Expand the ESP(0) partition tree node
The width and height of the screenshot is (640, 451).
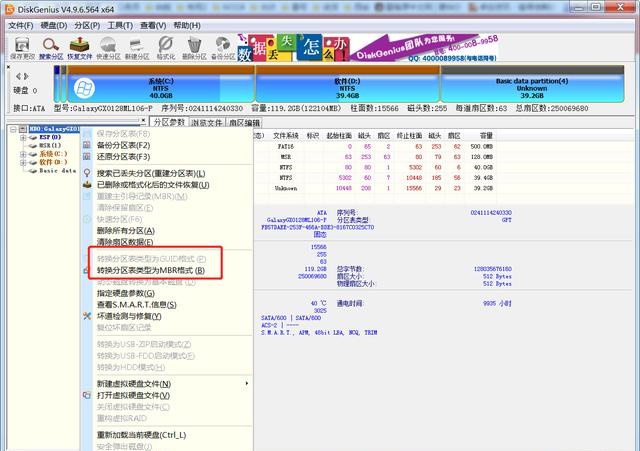(22, 138)
